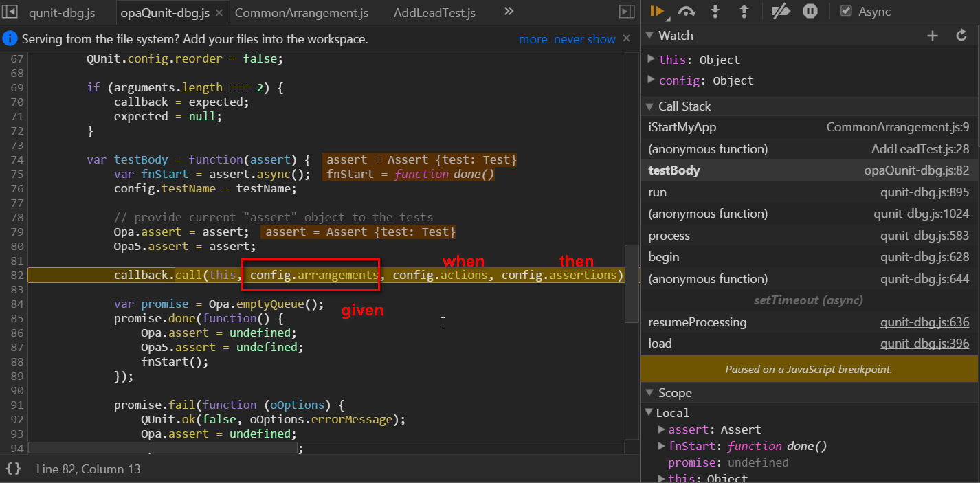The height and width of the screenshot is (483, 980).
Task: Resume script execution
Action: coord(657,11)
